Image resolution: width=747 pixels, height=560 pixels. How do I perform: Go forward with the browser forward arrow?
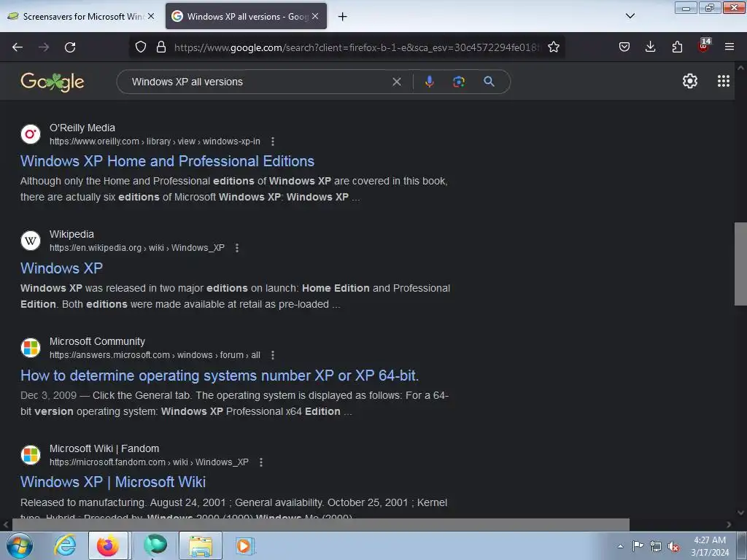tap(44, 47)
